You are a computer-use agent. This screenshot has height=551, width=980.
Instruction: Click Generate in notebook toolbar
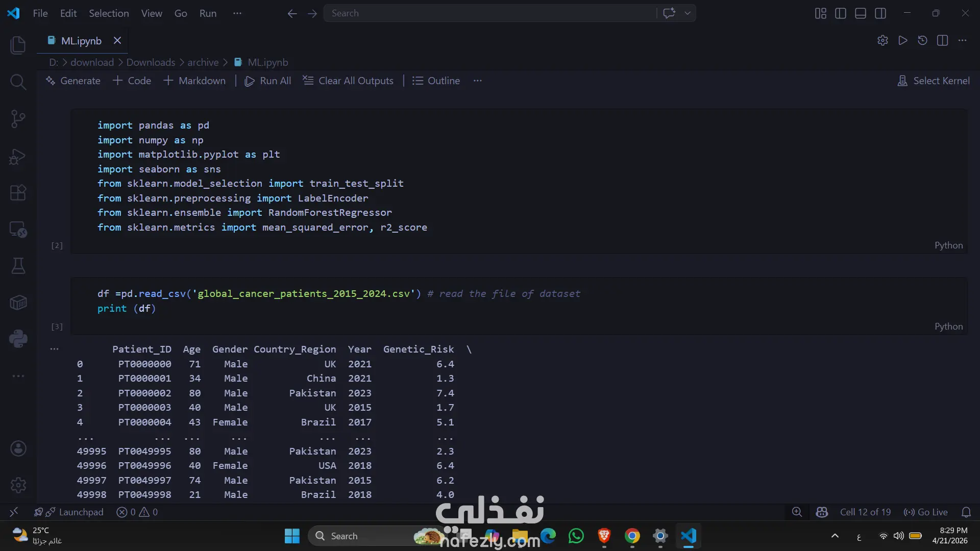73,81
